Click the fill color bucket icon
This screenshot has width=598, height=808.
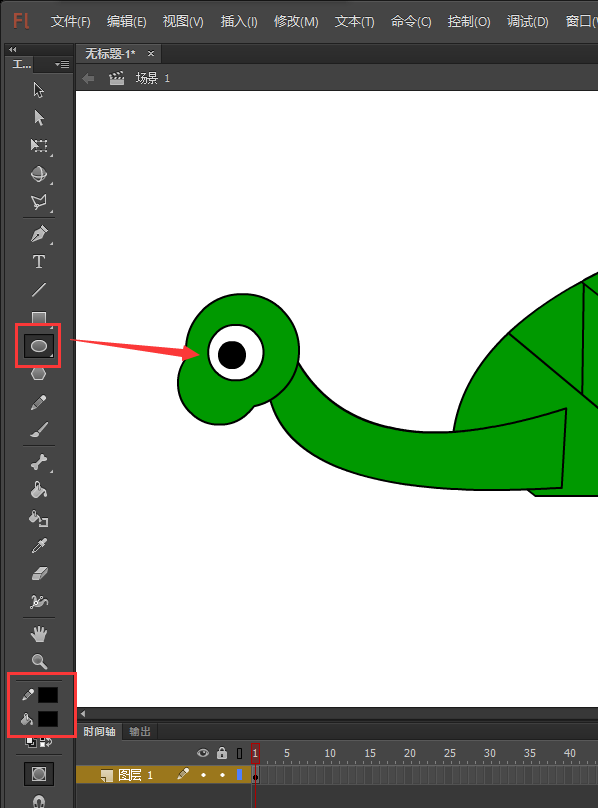click(27, 718)
